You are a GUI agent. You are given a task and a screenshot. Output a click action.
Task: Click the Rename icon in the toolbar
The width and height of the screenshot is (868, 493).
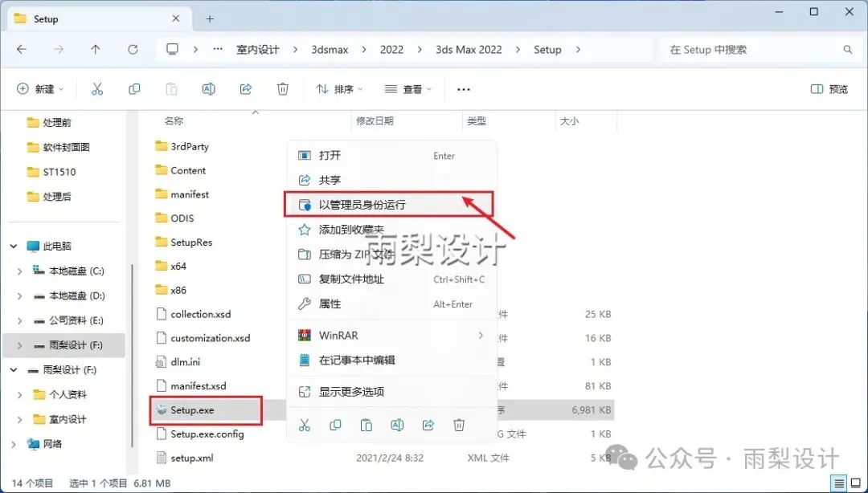point(209,89)
